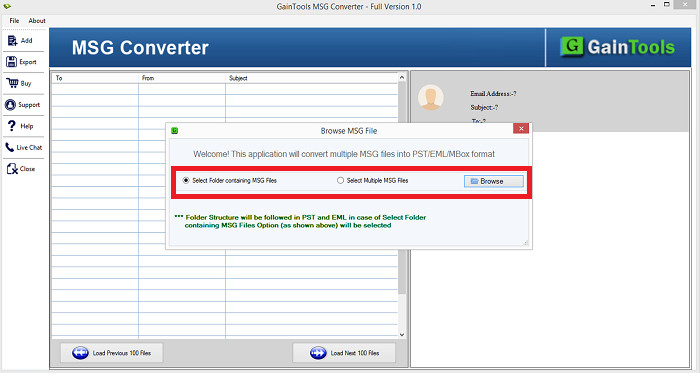This screenshot has width=700, height=373.
Task: Click the Close icon in sidebar
Action: 12,169
